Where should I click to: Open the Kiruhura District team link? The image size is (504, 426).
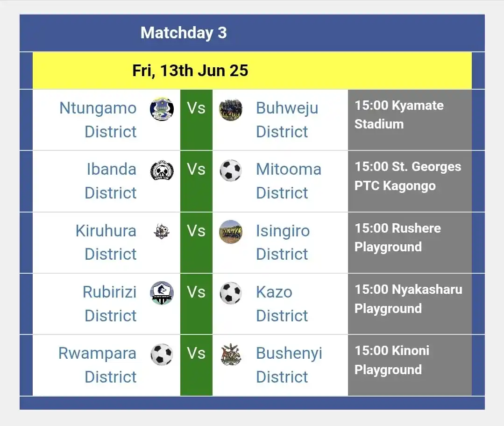pyautogui.click(x=106, y=242)
